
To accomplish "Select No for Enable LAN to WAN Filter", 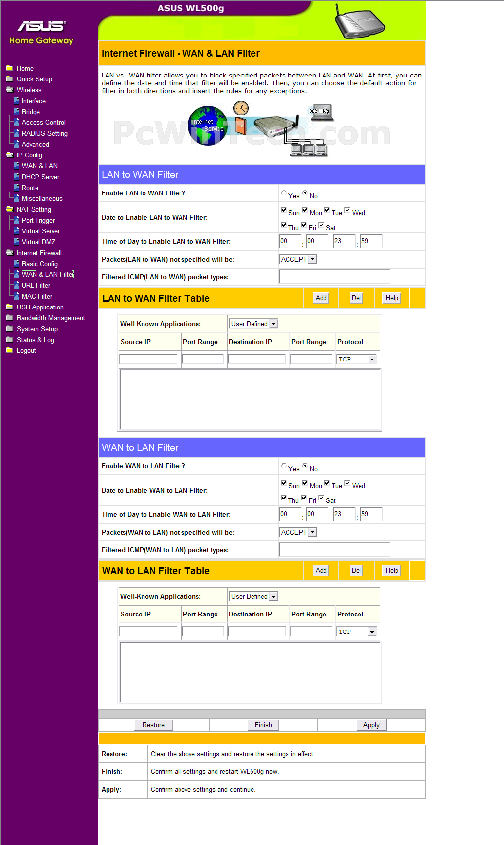I will 305,193.
